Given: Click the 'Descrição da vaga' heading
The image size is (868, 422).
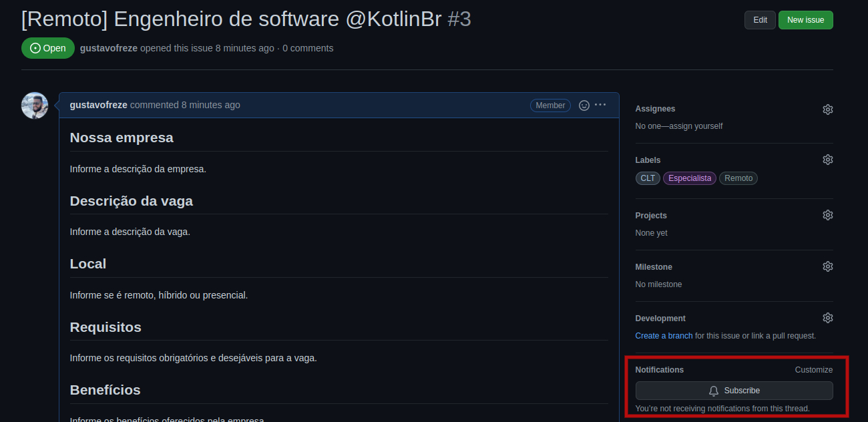Looking at the screenshot, I should coord(131,201).
